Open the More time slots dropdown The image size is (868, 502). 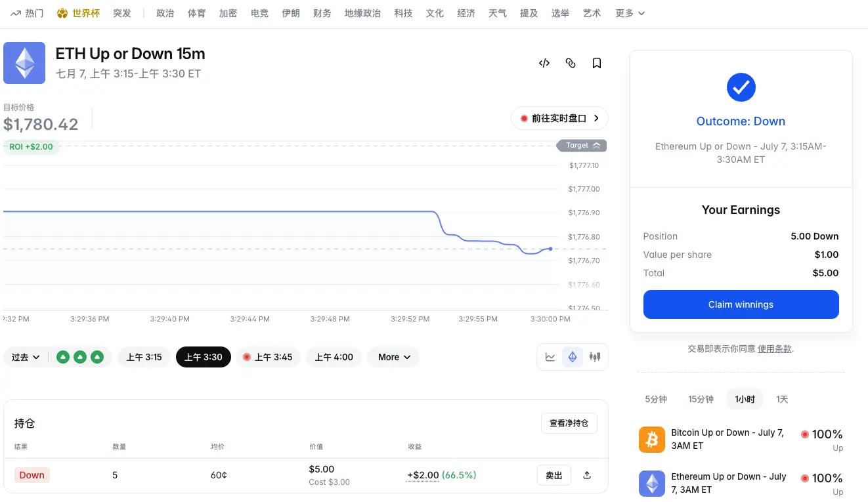[x=394, y=357]
